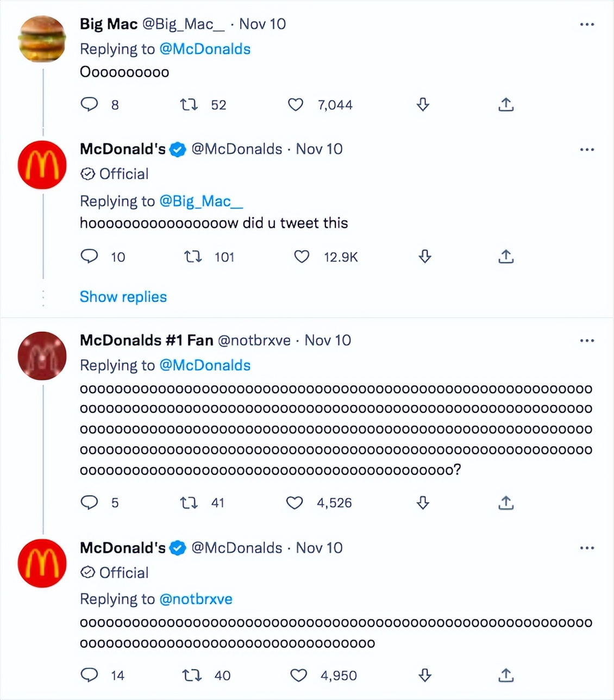Screen dimensions: 614x700
Task: Like McDonalds #1 Fan's tweet
Action: 295,503
